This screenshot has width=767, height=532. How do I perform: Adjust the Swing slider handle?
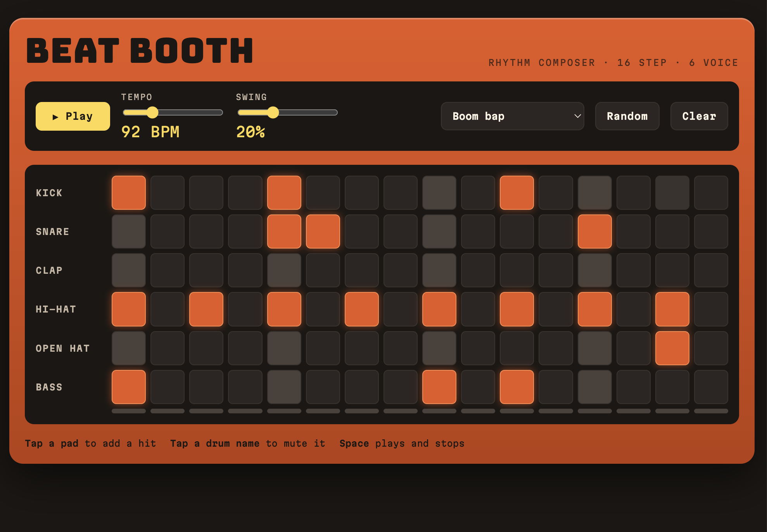pos(273,112)
